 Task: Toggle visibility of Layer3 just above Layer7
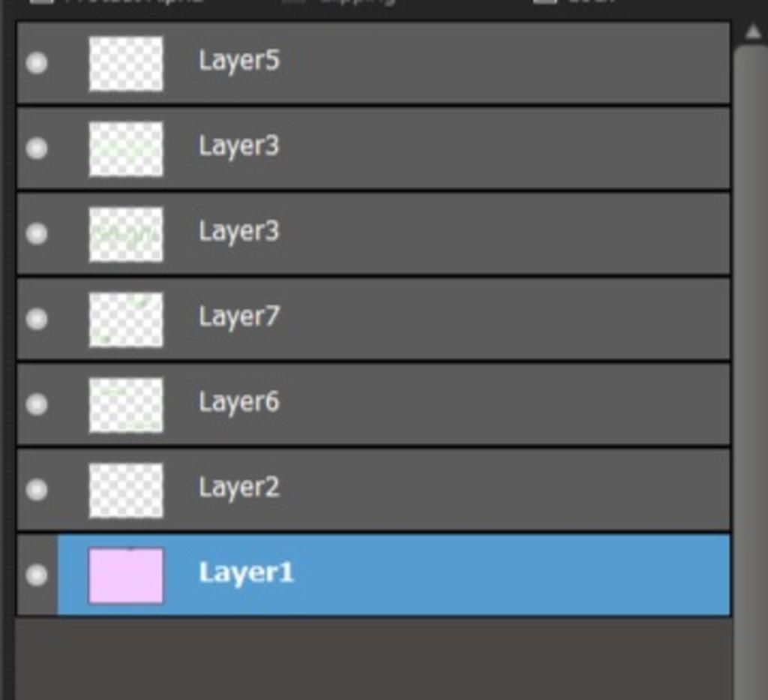tap(37, 233)
